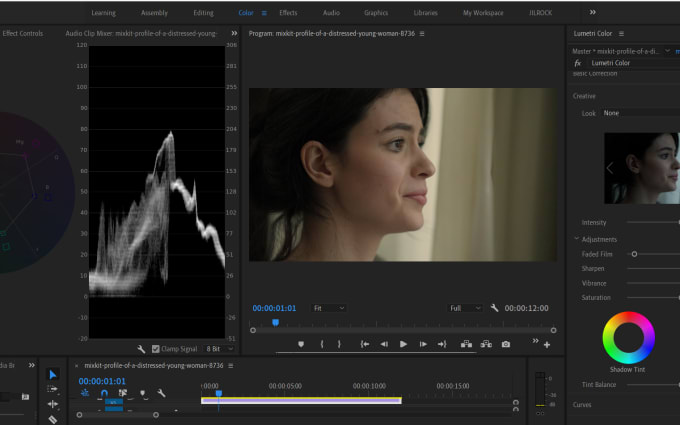Click the Program monitor playhead marker
680x425 pixels.
point(275,323)
